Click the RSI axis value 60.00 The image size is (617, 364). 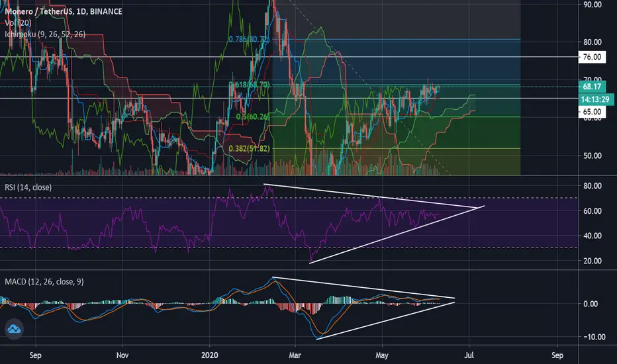[593, 211]
